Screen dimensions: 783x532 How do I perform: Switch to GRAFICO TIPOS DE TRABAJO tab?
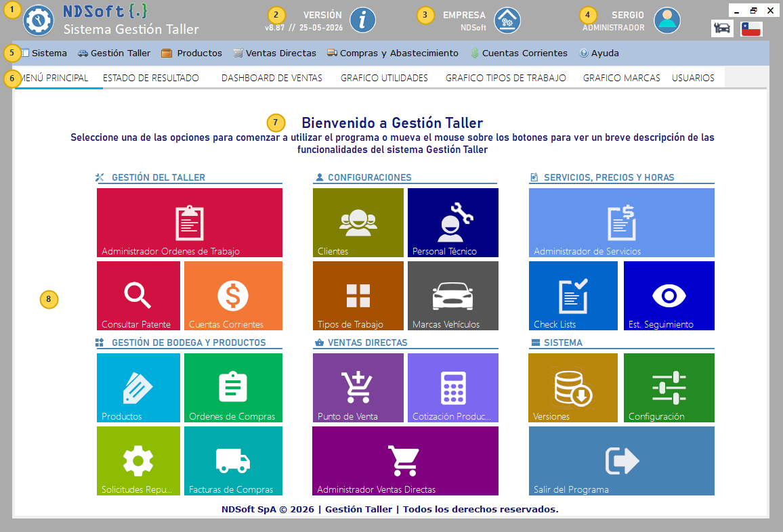coord(506,78)
